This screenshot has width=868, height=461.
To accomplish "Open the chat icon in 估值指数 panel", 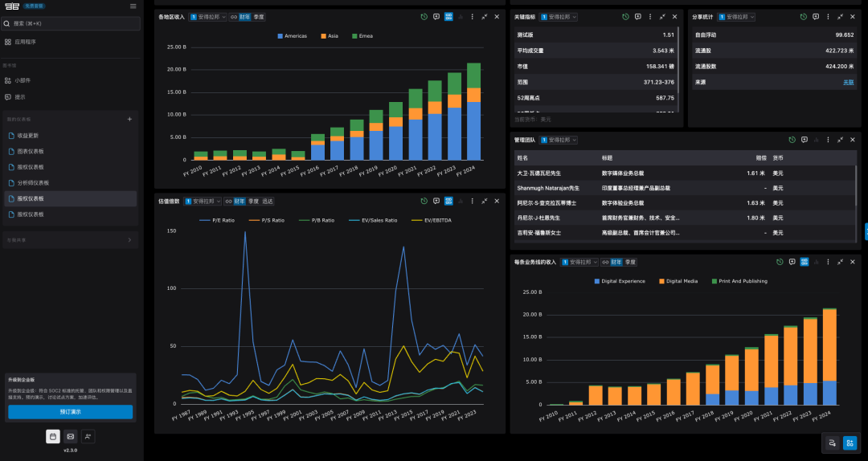I will coord(436,202).
